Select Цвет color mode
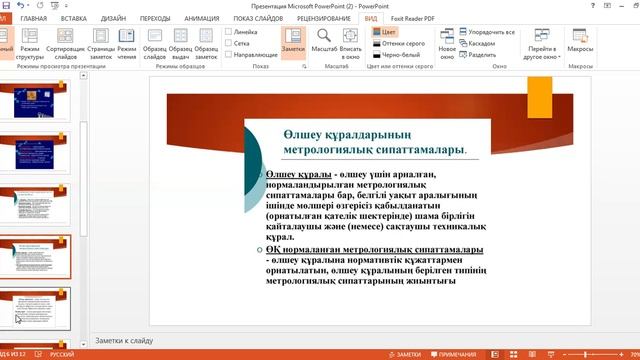Viewport: 640px width, 360px height. tap(384, 32)
